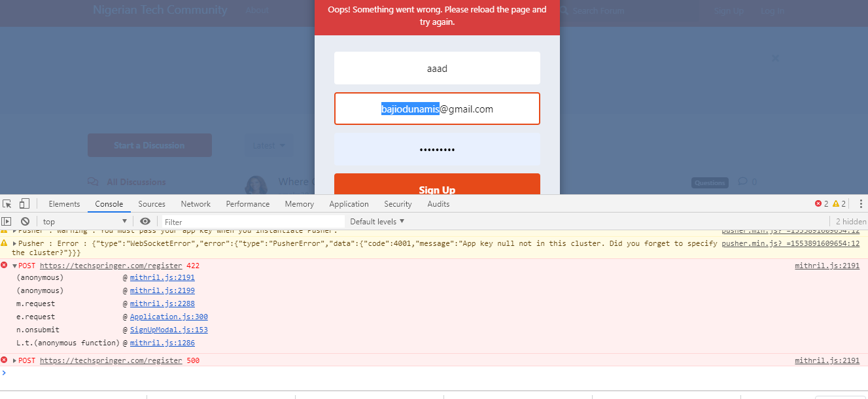Click the email field with bajiodunamis@gmail.com

point(437,109)
